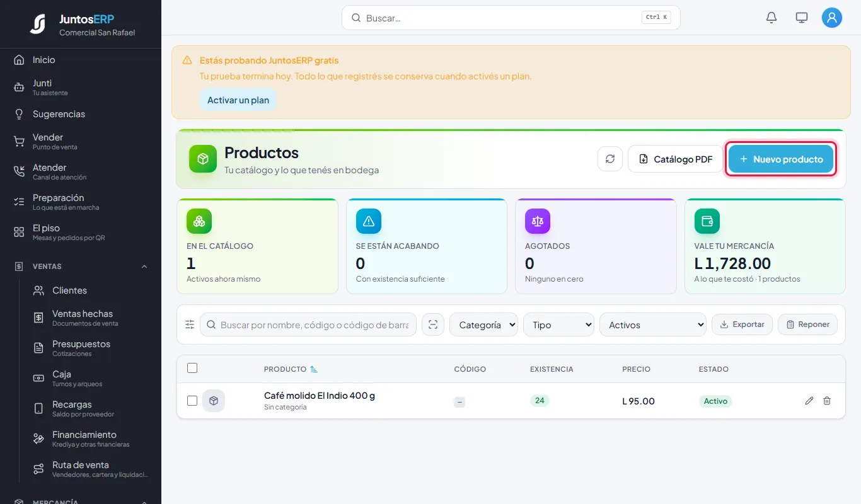The height and width of the screenshot is (504, 861).
Task: Go to Inicio in the sidebar
Action: (81, 60)
